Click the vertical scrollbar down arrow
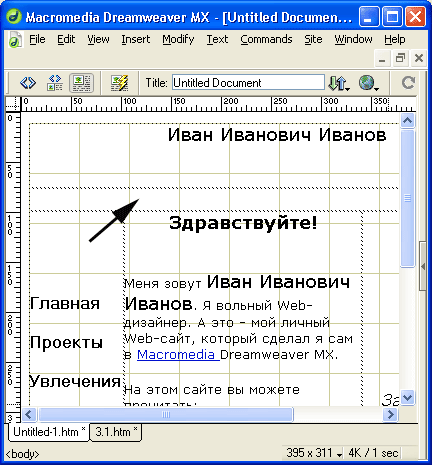Image resolution: width=432 pixels, height=465 pixels. pos(408,397)
